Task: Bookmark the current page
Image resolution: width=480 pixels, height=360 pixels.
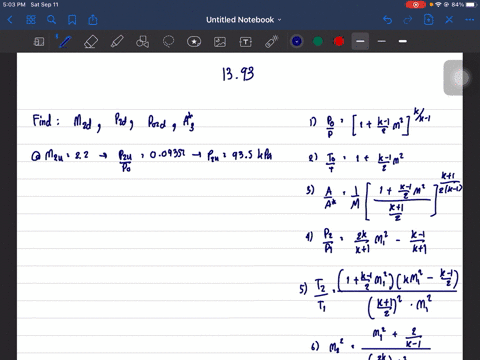Action: (x=72, y=20)
